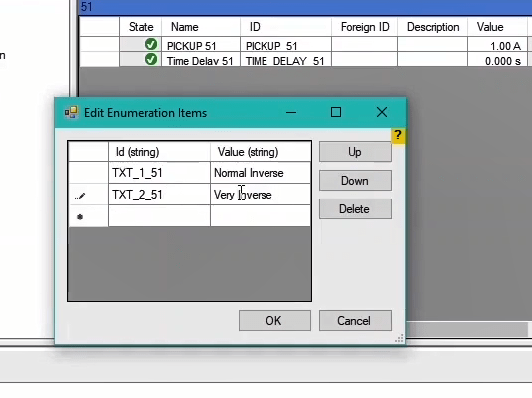Confirm with the OK button
The width and height of the screenshot is (532, 398).
tap(274, 321)
